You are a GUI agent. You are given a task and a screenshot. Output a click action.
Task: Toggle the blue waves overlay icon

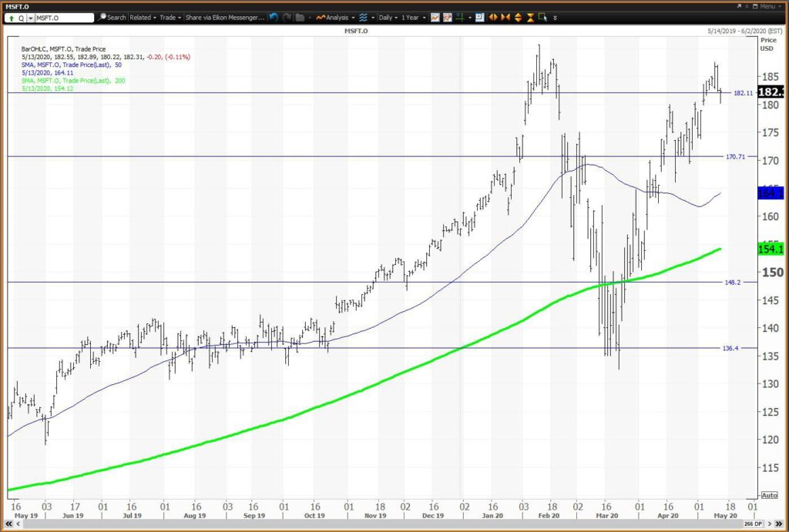364,17
